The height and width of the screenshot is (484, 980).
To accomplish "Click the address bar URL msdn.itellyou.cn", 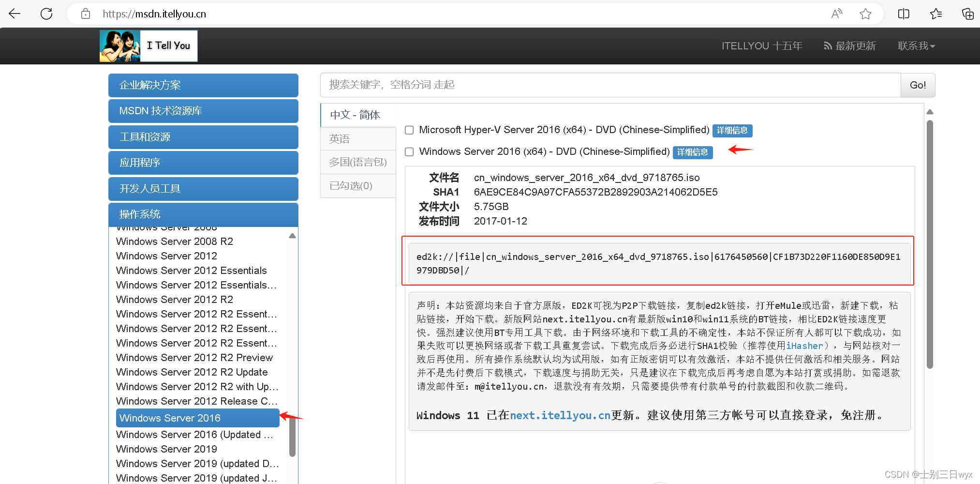I will (x=154, y=14).
